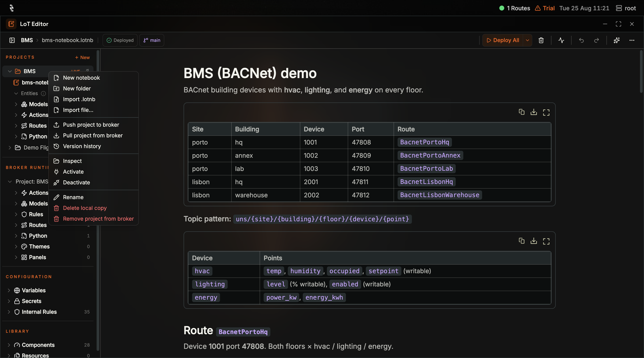Expand Rules in broker runtime
The height and width of the screenshot is (358, 644).
click(x=16, y=214)
